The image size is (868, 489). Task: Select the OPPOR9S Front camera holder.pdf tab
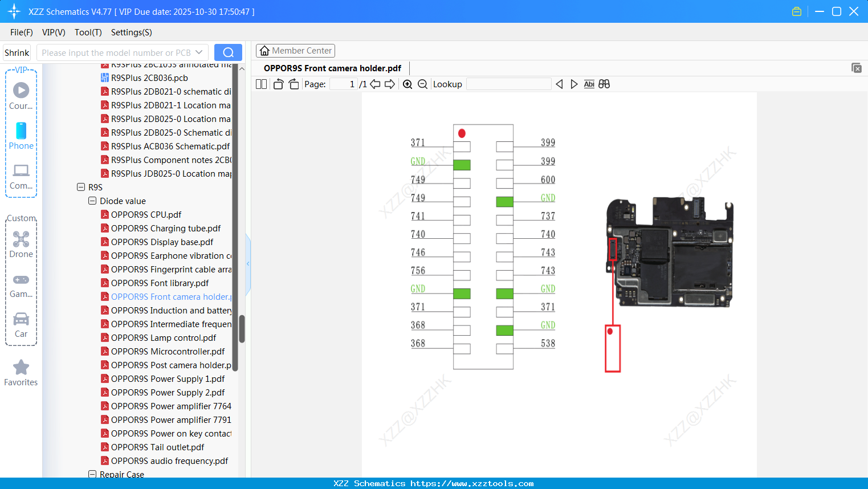(332, 68)
